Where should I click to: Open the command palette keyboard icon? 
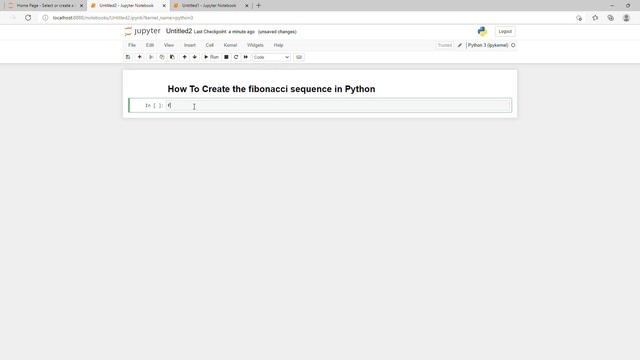tap(299, 57)
